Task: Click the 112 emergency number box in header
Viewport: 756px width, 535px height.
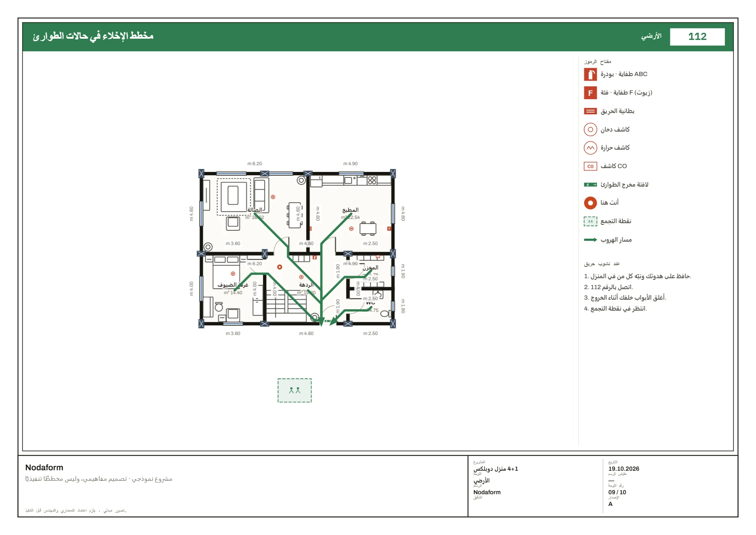Action: coord(697,37)
